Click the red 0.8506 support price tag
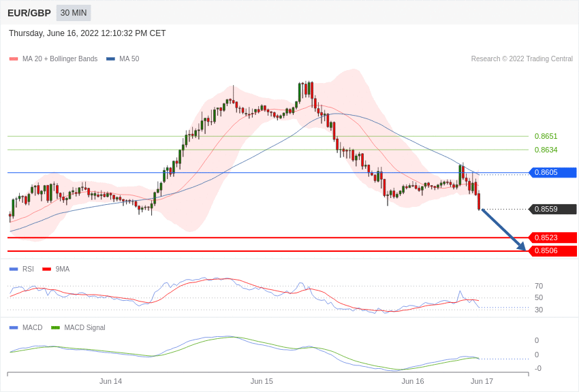Screen dimensions: 579x392 click(x=552, y=250)
